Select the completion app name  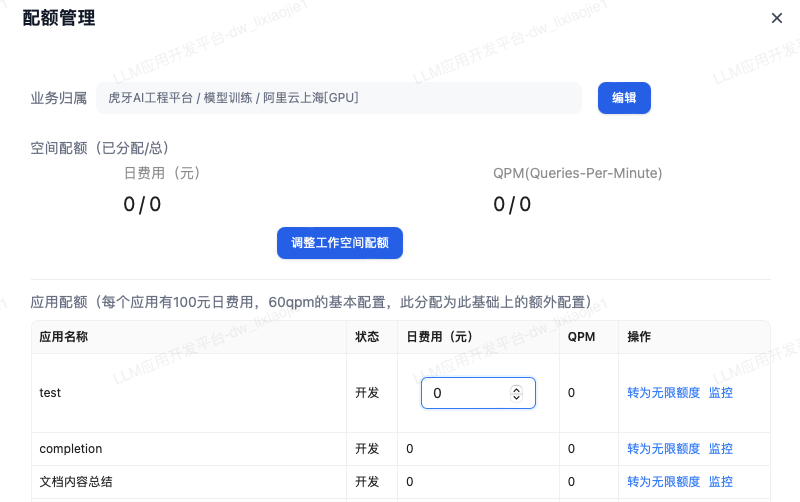click(x=71, y=449)
